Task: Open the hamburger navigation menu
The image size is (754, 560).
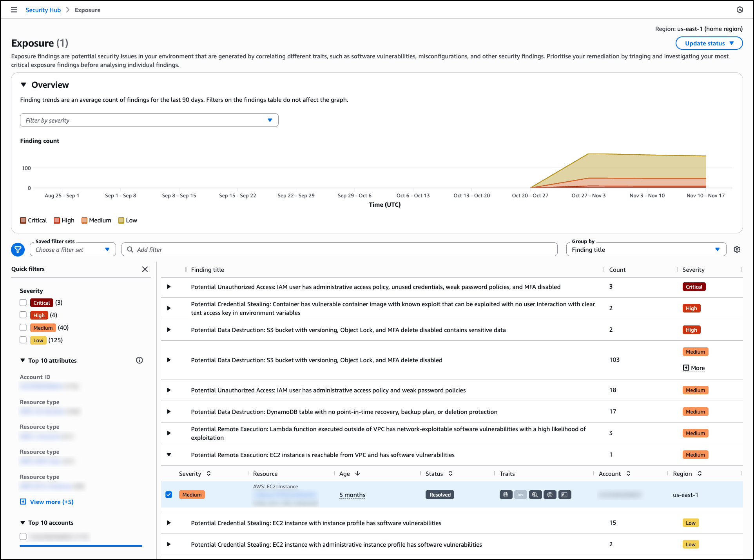Action: [x=14, y=10]
